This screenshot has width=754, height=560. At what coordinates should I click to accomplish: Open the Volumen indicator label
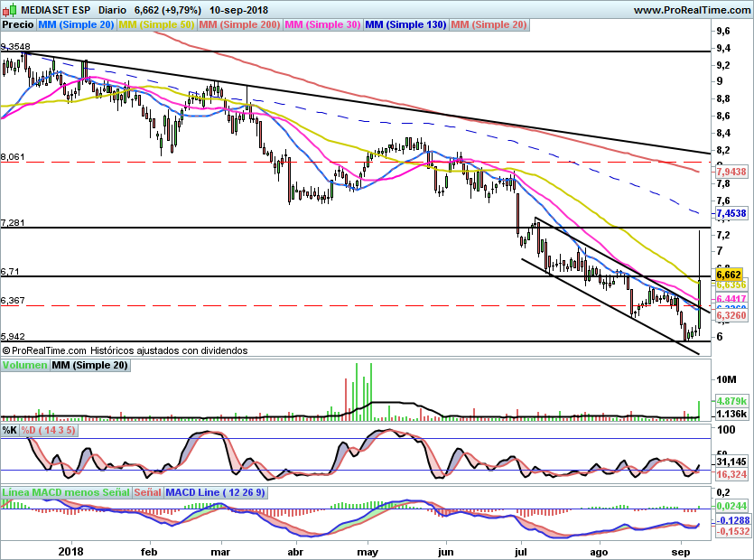pos(24,366)
